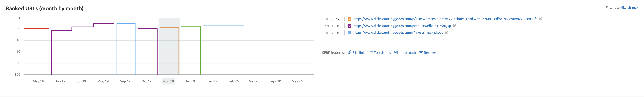The width and height of the screenshot is (644, 97).
Task: Select the Jul 19 month on the axis
Action: pyautogui.click(x=82, y=81)
